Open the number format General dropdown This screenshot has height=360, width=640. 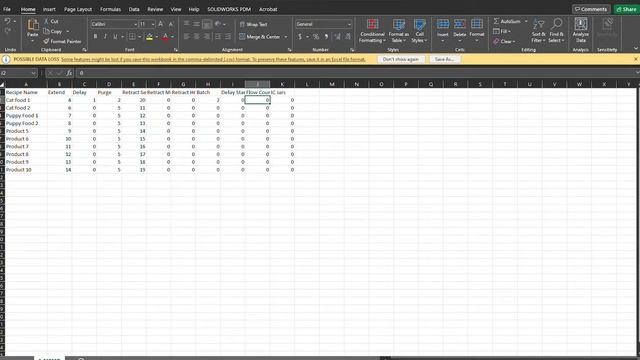pyautogui.click(x=349, y=24)
